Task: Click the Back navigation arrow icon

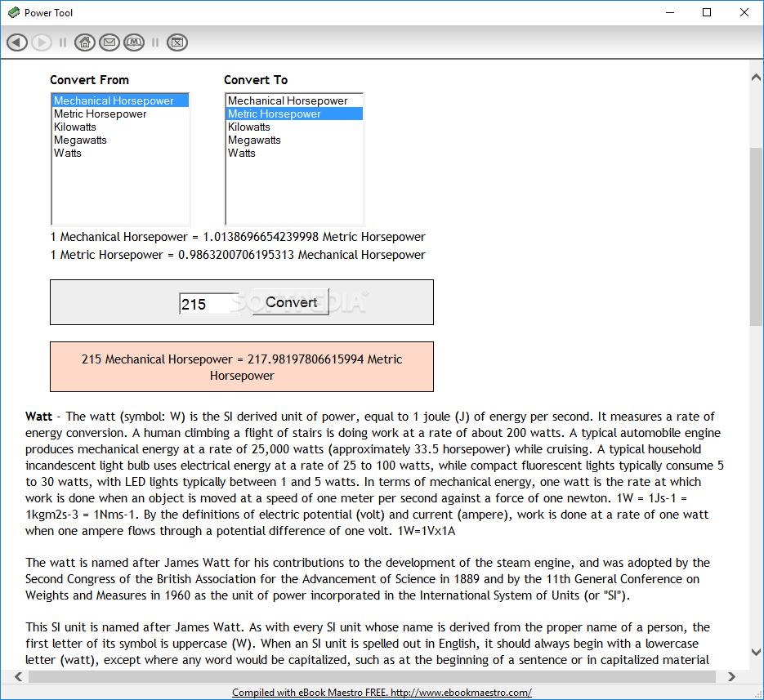Action: point(17,42)
